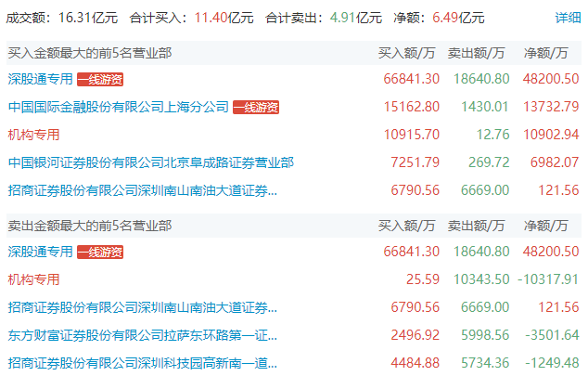The height and width of the screenshot is (376, 588).
Task: Click 买入额/万 column header in sell table
Action: pos(406,226)
